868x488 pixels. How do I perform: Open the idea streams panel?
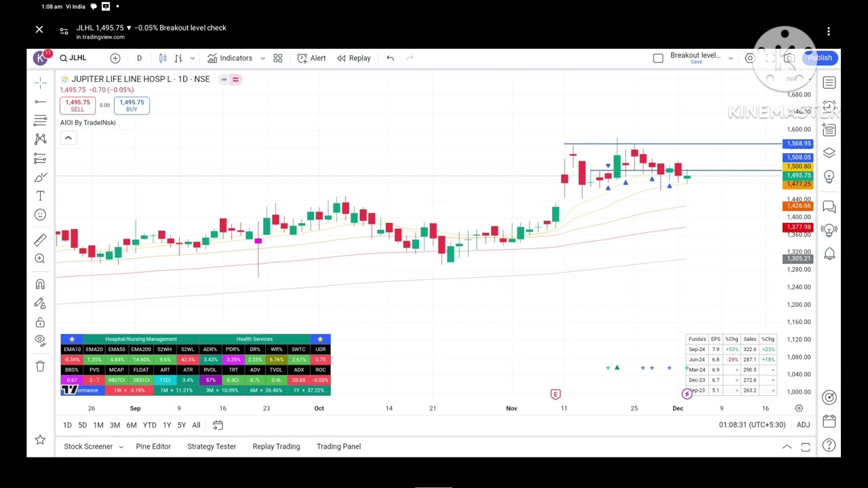click(x=829, y=230)
